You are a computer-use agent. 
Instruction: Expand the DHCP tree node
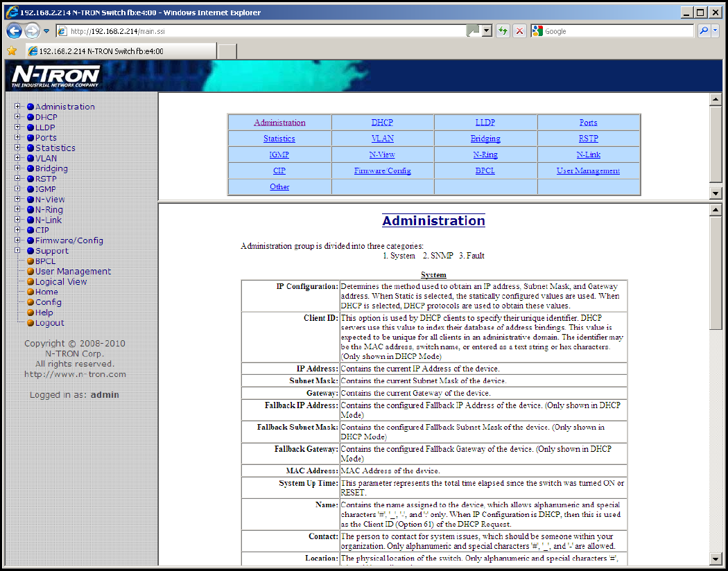[17, 117]
